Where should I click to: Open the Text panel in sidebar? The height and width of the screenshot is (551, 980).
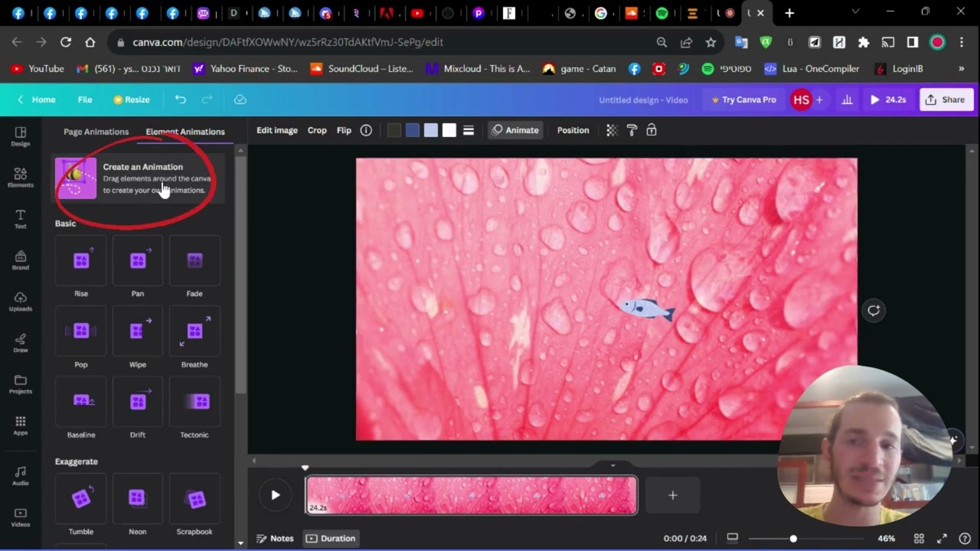click(x=21, y=219)
